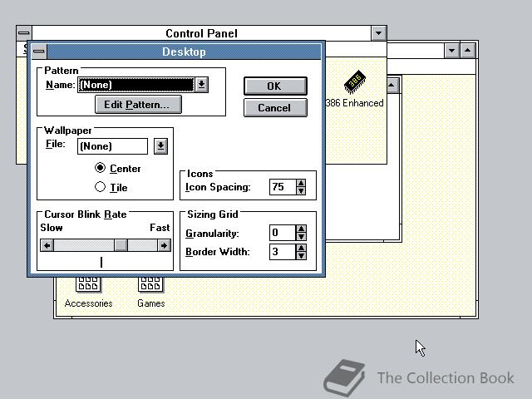The image size is (532, 399).
Task: Click the Icon Spacing number field
Action: coord(283,187)
